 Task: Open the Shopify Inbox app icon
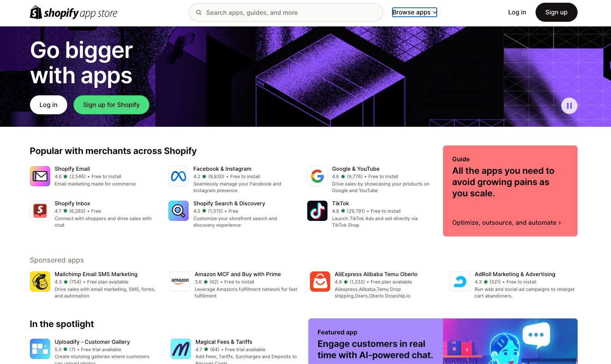click(x=40, y=211)
